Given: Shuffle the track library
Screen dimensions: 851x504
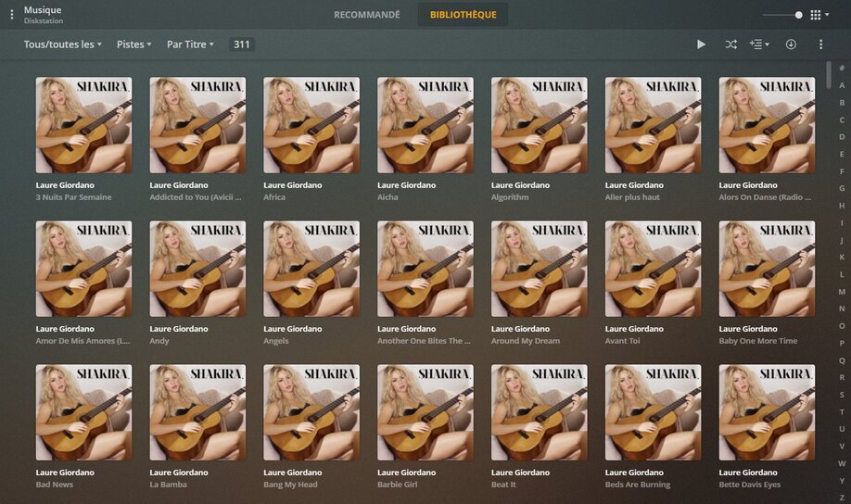Looking at the screenshot, I should (731, 44).
